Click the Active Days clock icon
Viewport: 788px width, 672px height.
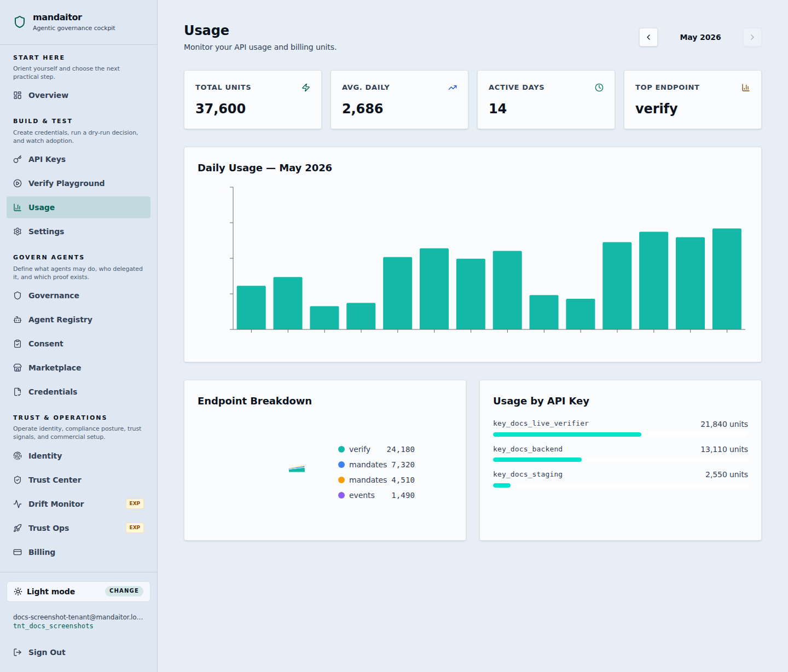599,88
